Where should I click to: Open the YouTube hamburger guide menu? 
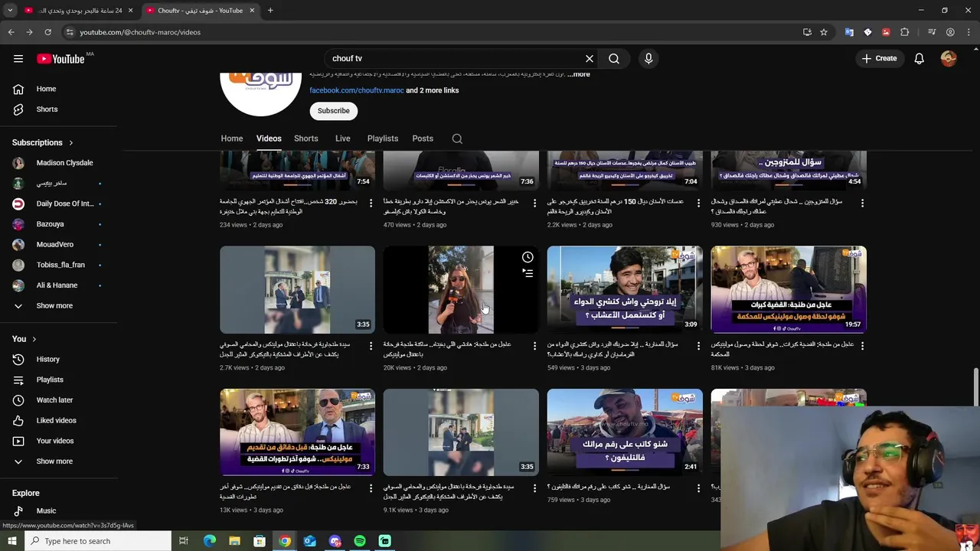pyautogui.click(x=18, y=58)
